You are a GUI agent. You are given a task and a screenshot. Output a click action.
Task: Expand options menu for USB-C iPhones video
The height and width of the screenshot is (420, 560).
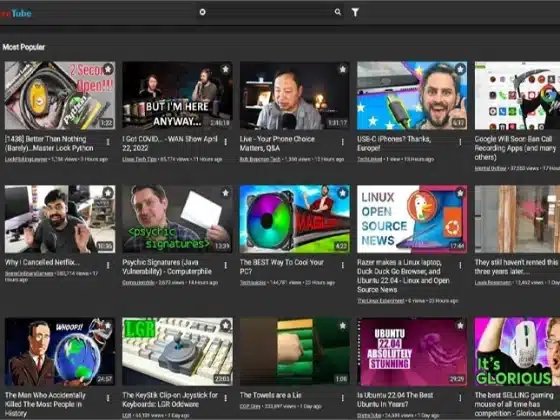[460, 142]
